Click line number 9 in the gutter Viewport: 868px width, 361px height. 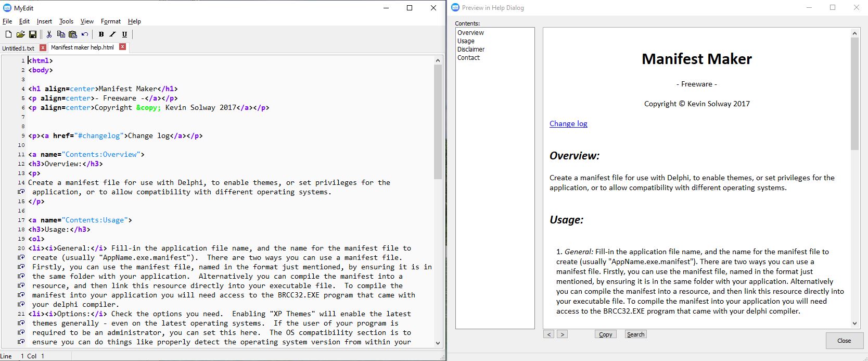23,136
